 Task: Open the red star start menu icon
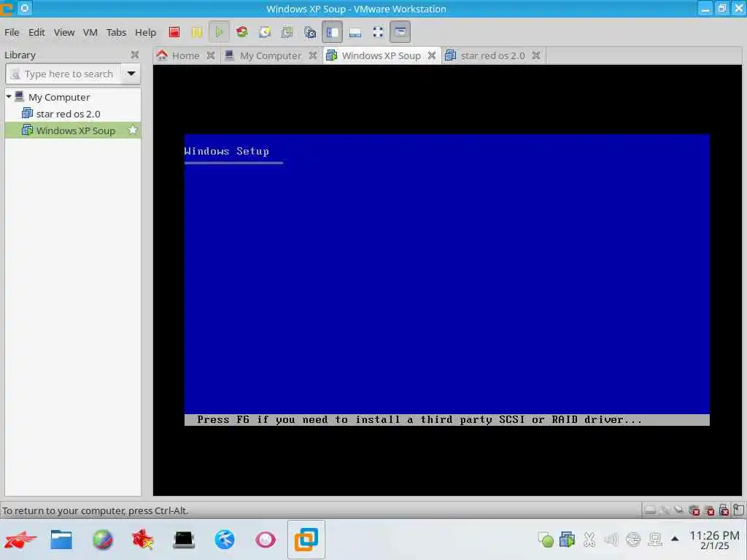20,540
